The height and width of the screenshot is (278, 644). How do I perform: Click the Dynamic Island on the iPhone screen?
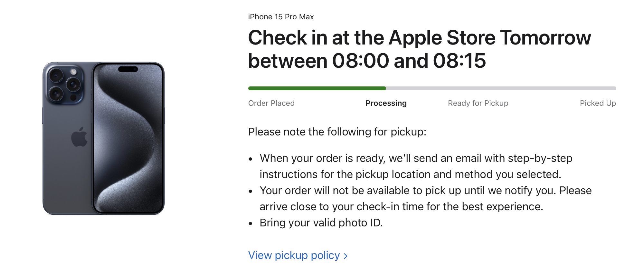coord(128,69)
